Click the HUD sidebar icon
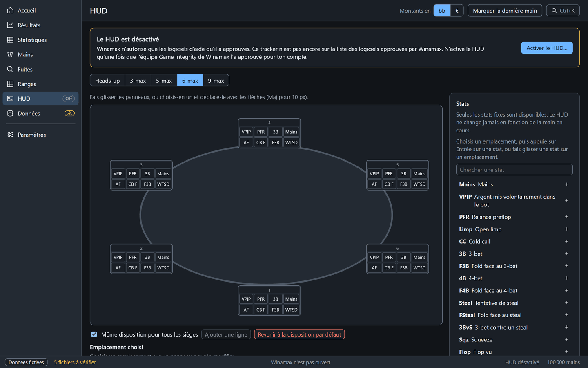 (x=10, y=99)
